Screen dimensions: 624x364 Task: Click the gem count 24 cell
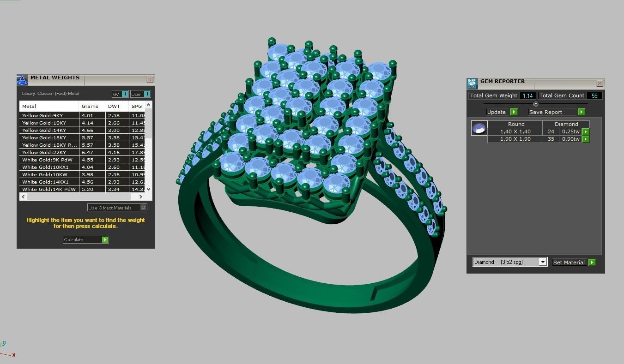click(551, 131)
